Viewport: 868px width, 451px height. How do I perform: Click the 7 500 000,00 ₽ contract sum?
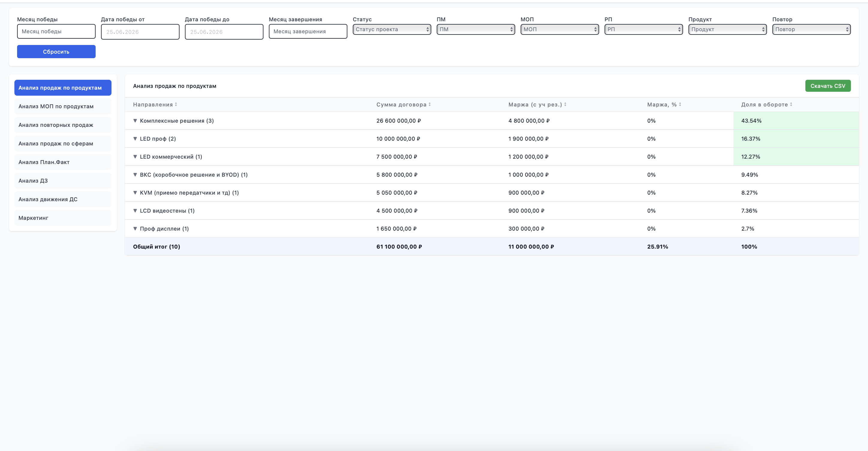pos(397,157)
